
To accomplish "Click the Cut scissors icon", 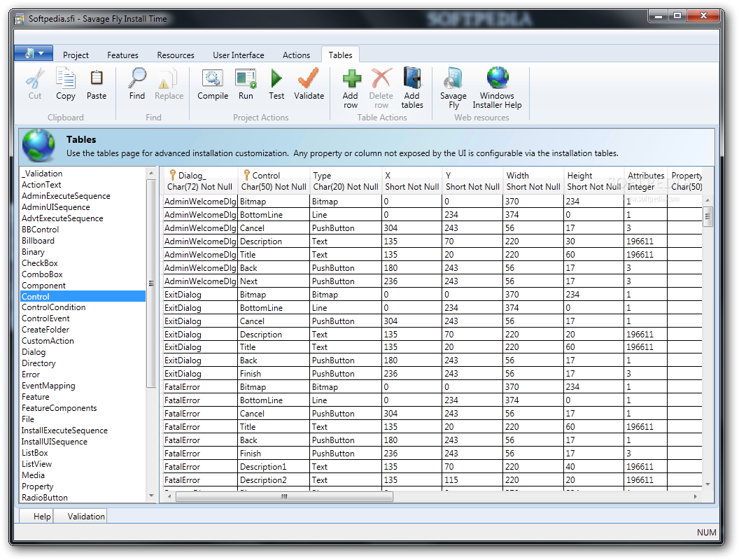I will 35,78.
